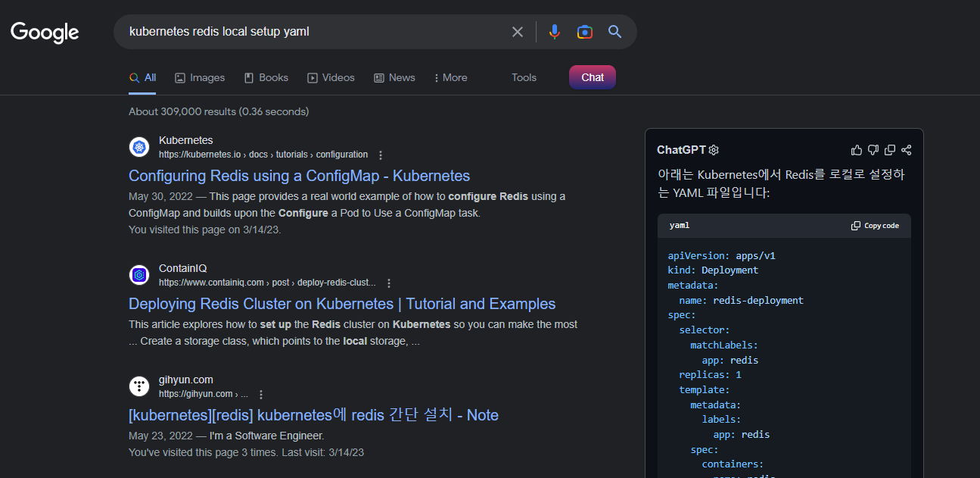Click the purple Chat button
980x478 pixels.
click(593, 77)
